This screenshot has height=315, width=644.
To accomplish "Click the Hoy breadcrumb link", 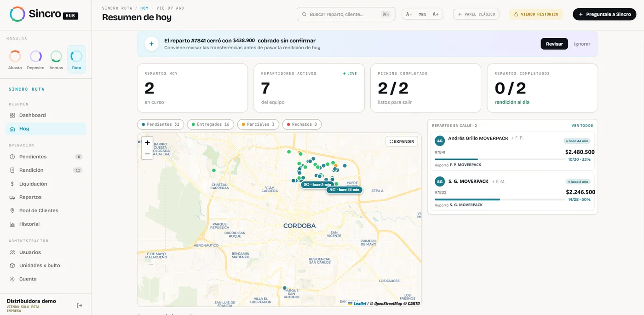I will 144,8.
